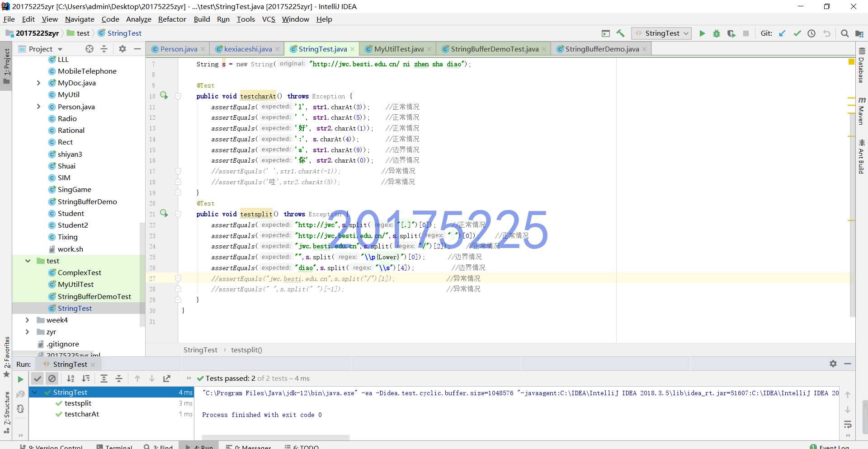Export test results
The height and width of the screenshot is (449, 868).
167,379
